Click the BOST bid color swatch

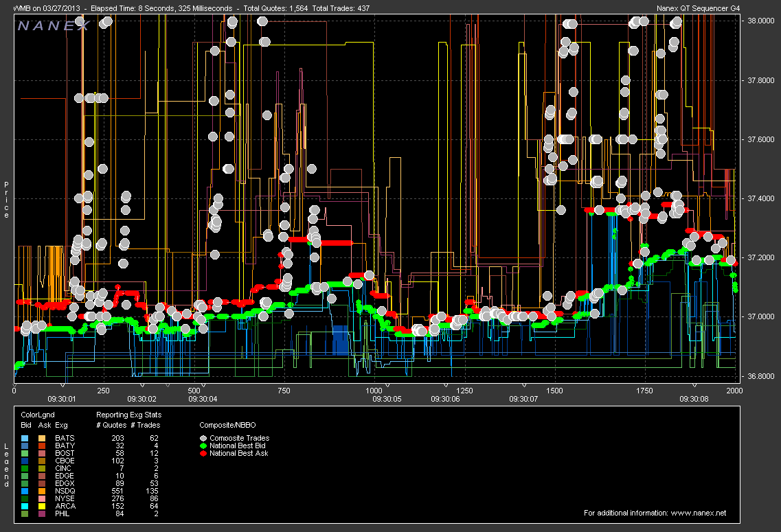(x=25, y=453)
